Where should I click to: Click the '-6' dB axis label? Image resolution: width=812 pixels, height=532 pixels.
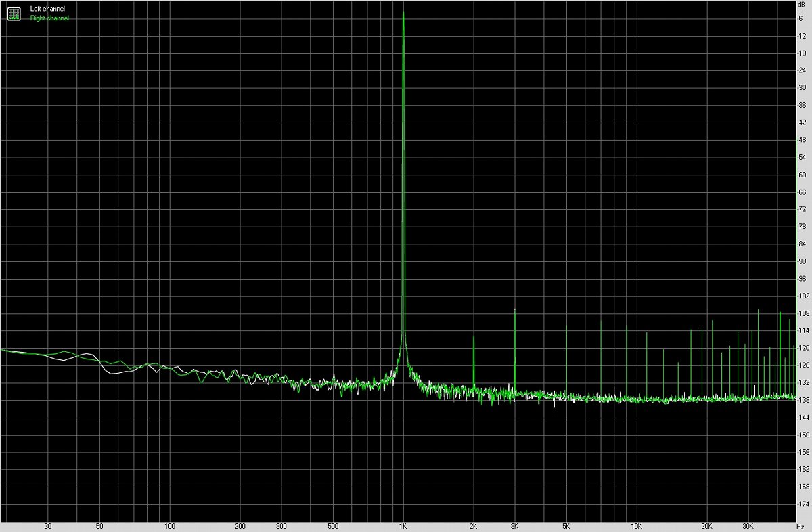[801, 18]
